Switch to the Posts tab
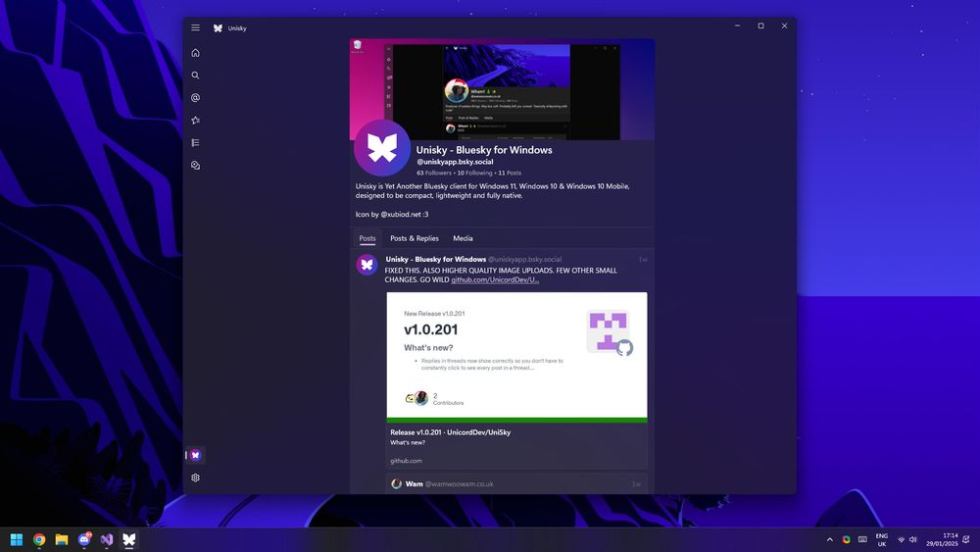Viewport: 980px width, 552px height. (x=367, y=238)
